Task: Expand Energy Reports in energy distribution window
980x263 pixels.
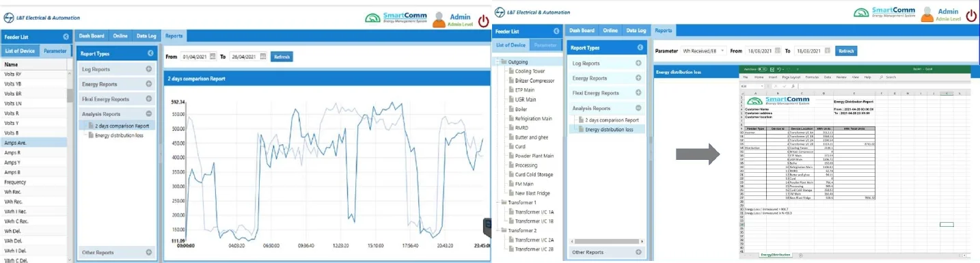Action: [638, 78]
